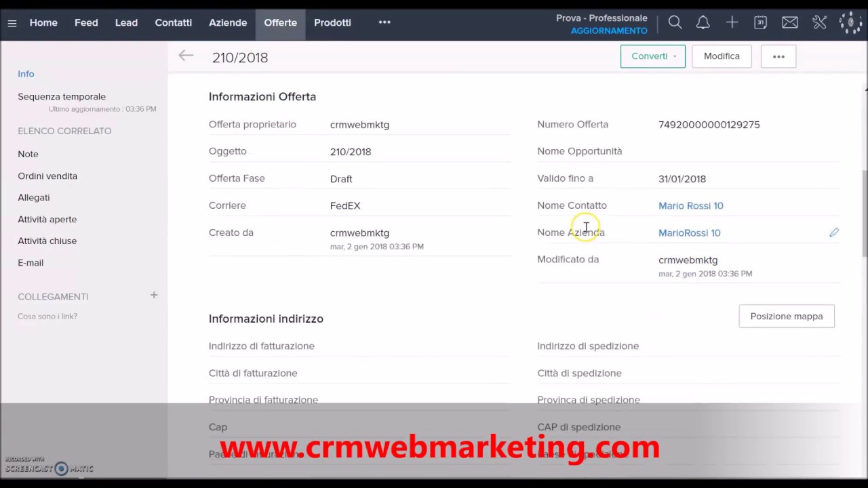Add a link with Collegamenti plus icon
868x488 pixels.
(154, 295)
